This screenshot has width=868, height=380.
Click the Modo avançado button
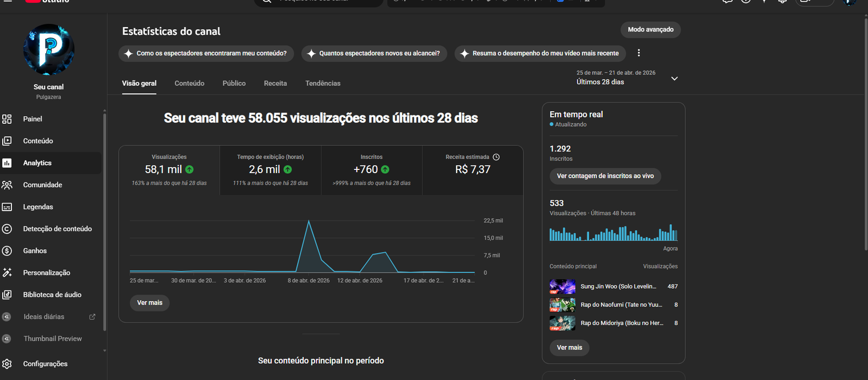coord(650,30)
